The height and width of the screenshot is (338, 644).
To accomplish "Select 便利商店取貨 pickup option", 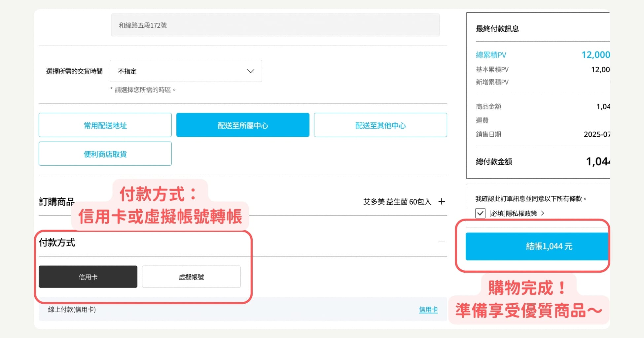I will point(105,153).
